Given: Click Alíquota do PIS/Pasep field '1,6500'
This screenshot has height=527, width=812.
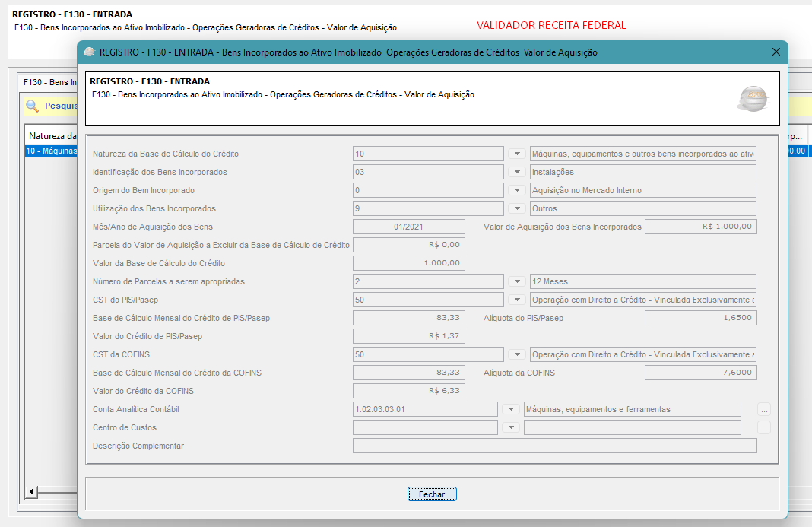Looking at the screenshot, I should [x=701, y=318].
